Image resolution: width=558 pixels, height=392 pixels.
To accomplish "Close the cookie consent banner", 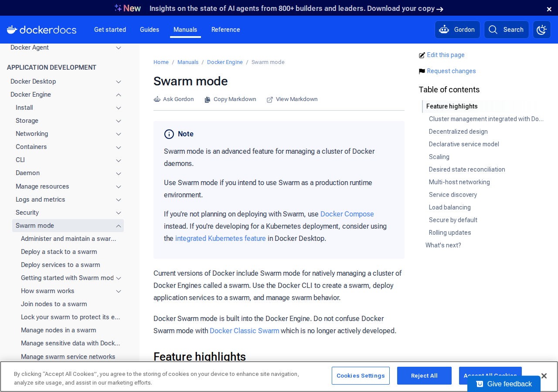I will [x=544, y=376].
